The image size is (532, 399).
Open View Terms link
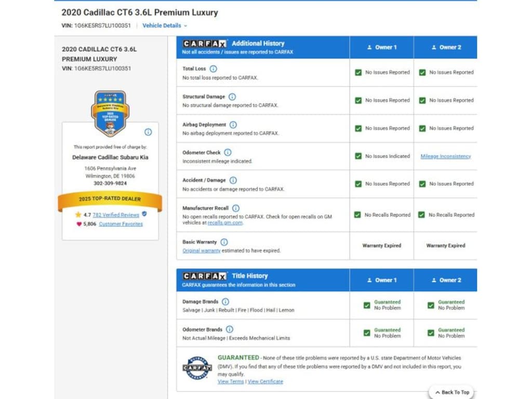[231, 382]
